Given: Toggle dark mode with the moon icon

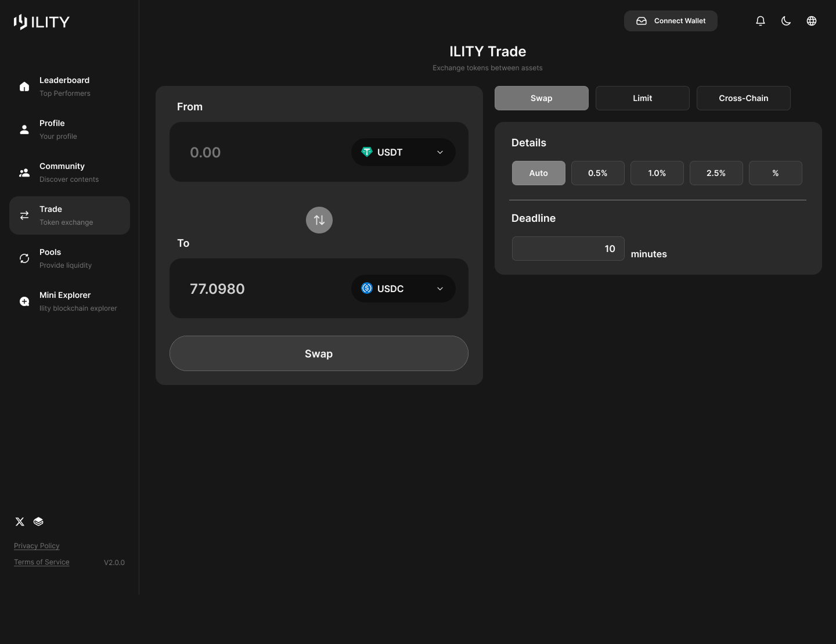Looking at the screenshot, I should click(x=785, y=20).
